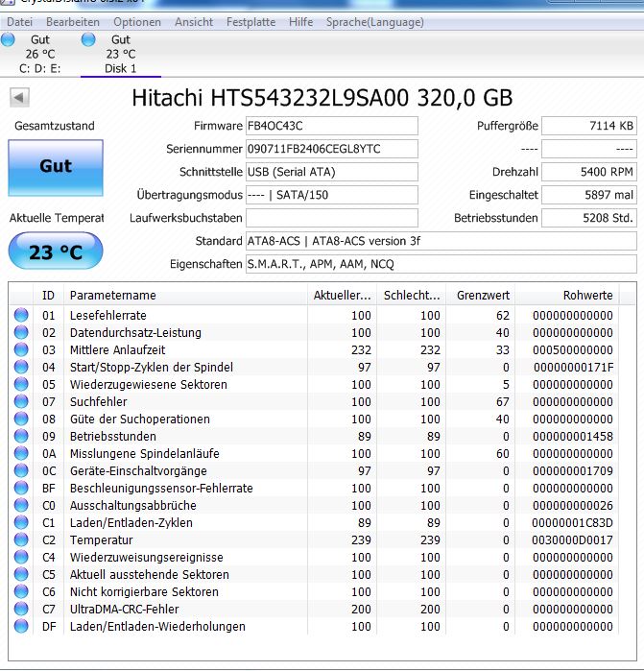The image size is (644, 671).
Task: Click status orb beside Temperatur attribute
Action: pos(21,539)
